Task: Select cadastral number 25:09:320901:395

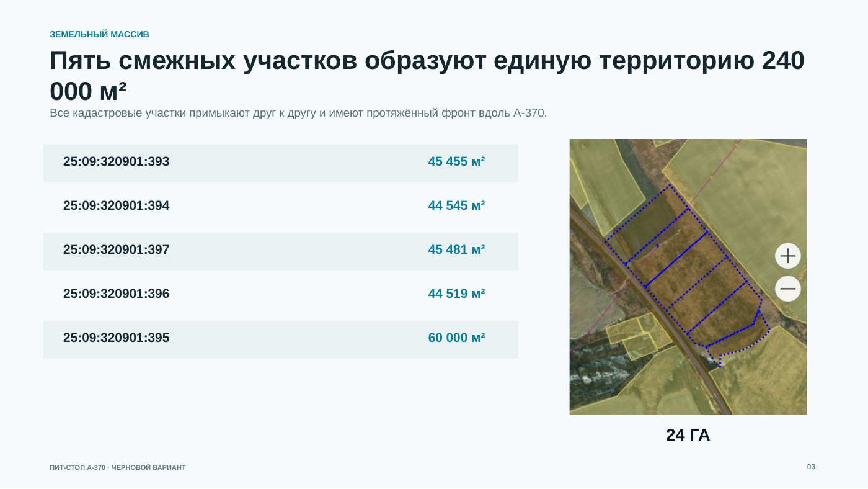Action: [x=116, y=338]
